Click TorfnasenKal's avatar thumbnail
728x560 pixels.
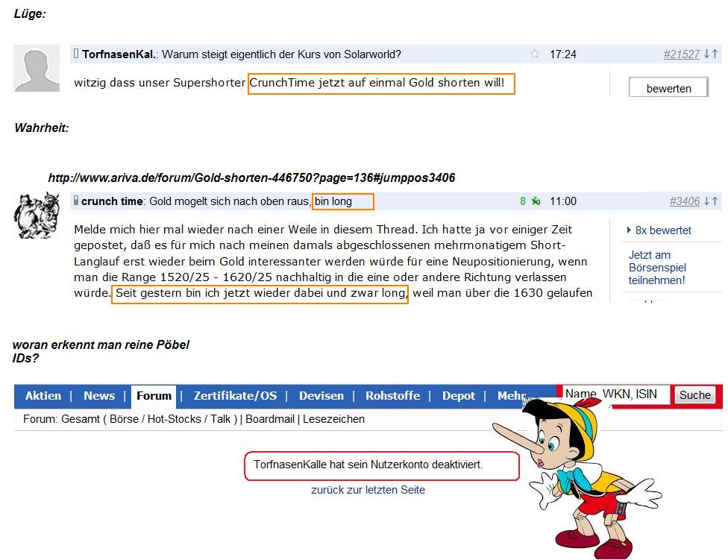[36, 68]
